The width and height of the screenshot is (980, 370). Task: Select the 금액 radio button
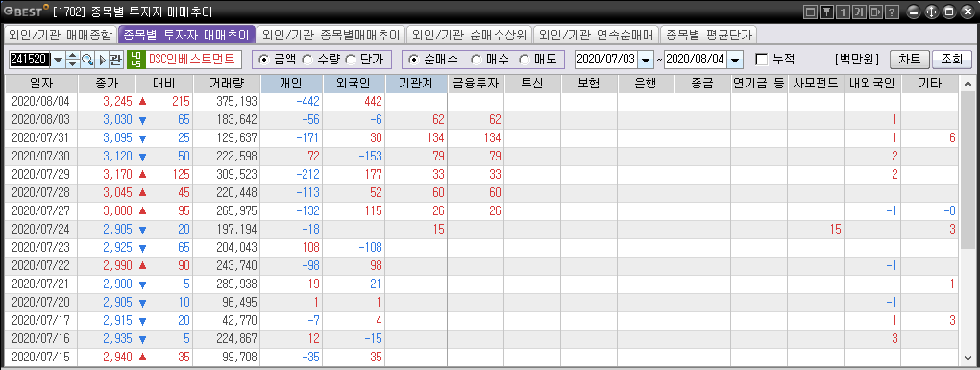[x=264, y=60]
